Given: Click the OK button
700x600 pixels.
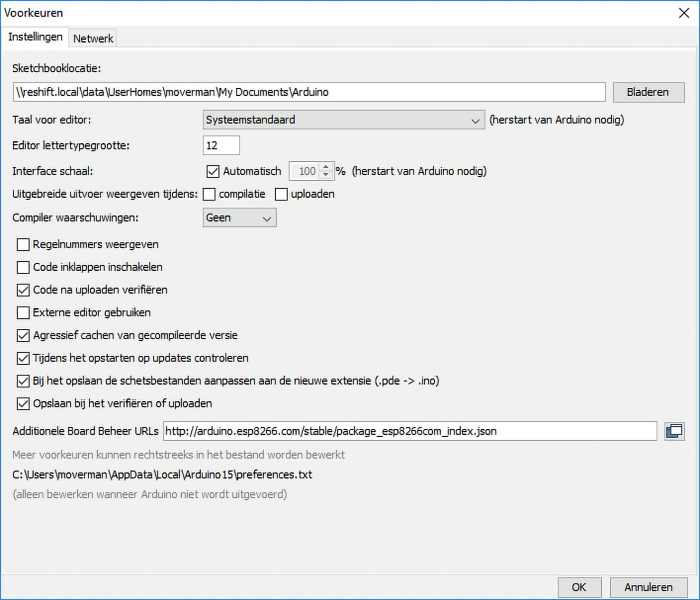Looking at the screenshot, I should pos(579,587).
